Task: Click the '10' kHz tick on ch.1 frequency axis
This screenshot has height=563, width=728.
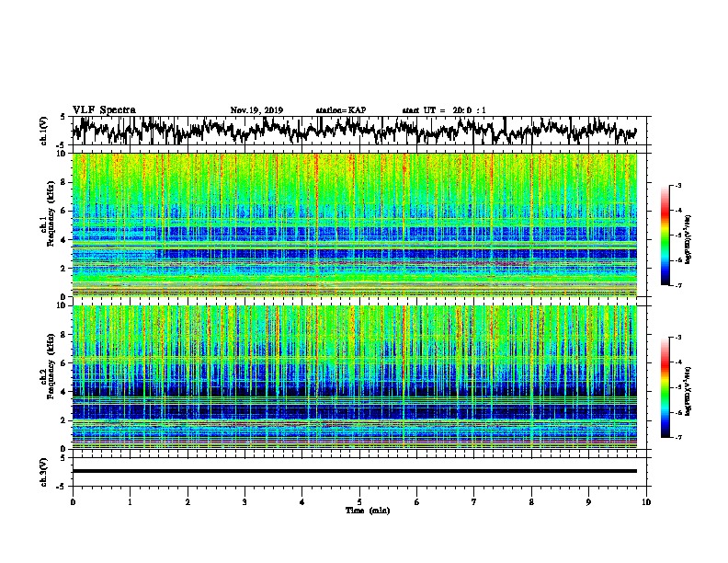Action: pos(63,154)
